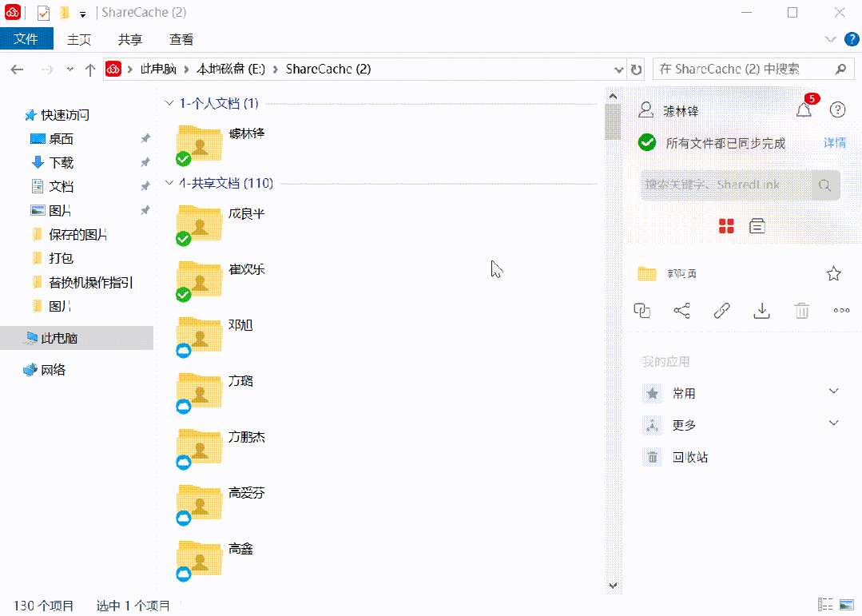
Task: Collapse the 1-个人文档 (1) group
Action: point(169,103)
